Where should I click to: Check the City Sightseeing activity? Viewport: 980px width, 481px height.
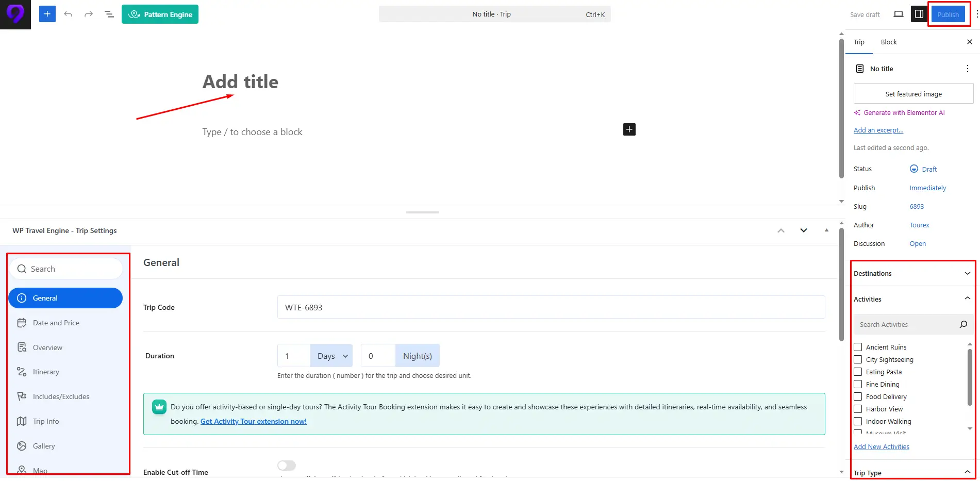(858, 359)
